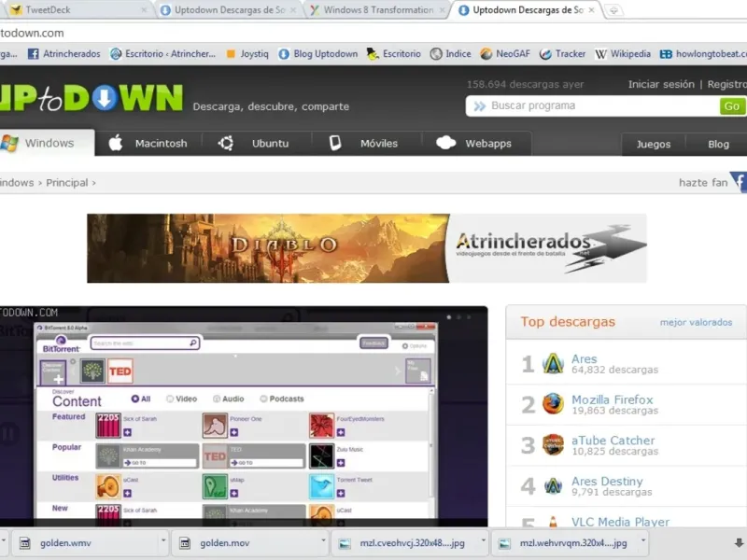Expand the golden.mov download options arrow

click(x=323, y=540)
